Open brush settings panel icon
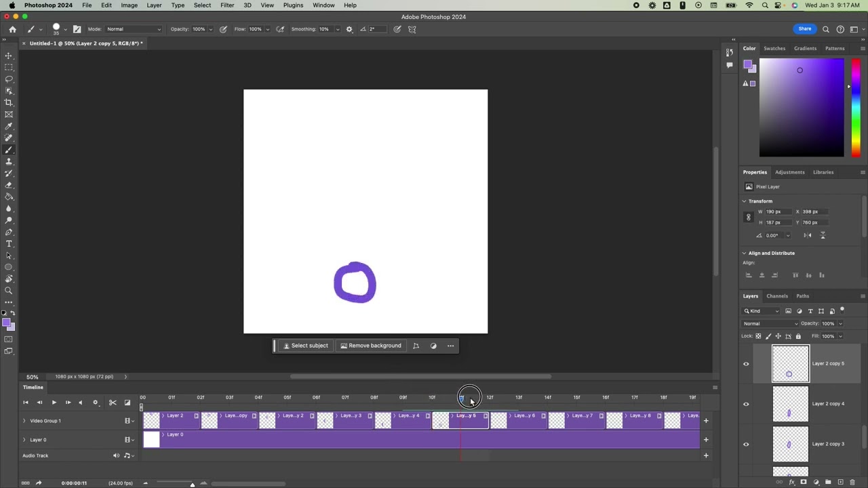 coord(77,29)
